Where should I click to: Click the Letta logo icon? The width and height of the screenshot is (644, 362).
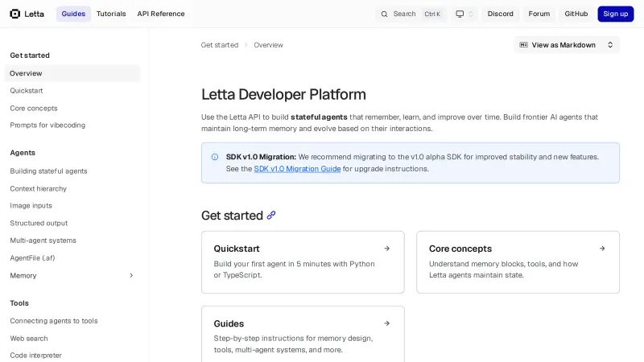(15, 14)
